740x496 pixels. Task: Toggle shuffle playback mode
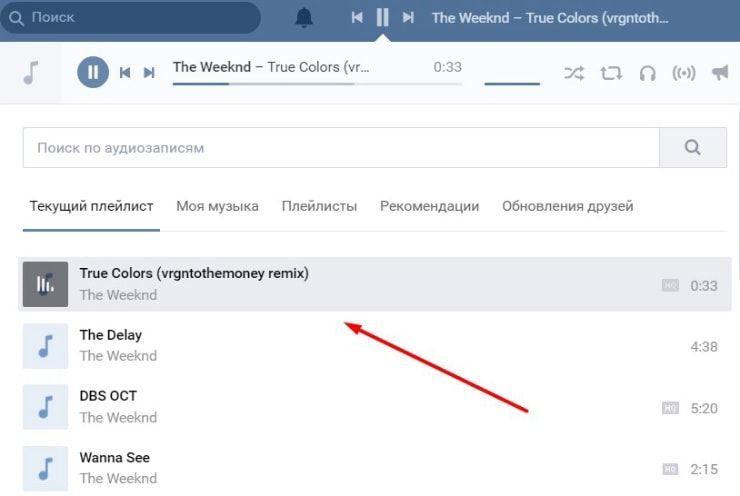pos(574,73)
